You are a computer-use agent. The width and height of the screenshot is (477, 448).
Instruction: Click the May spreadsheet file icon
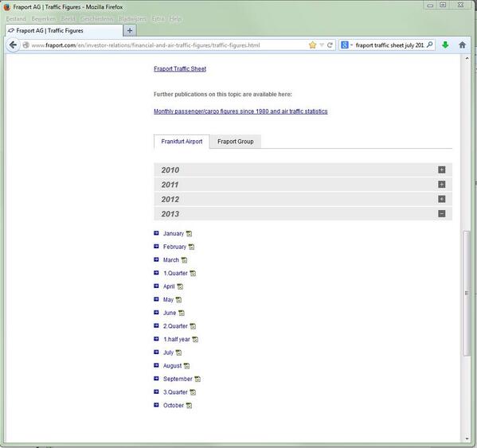coord(178,300)
